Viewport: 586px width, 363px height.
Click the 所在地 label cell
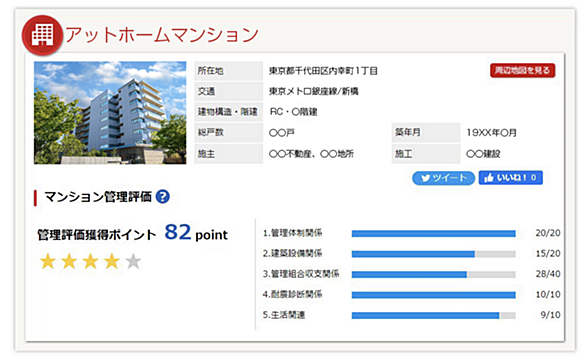tap(228, 71)
